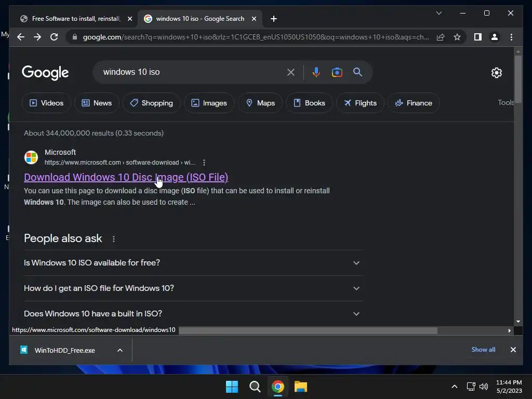Viewport: 532px width, 399px height.
Task: Filter results by Shopping
Action: (151, 103)
